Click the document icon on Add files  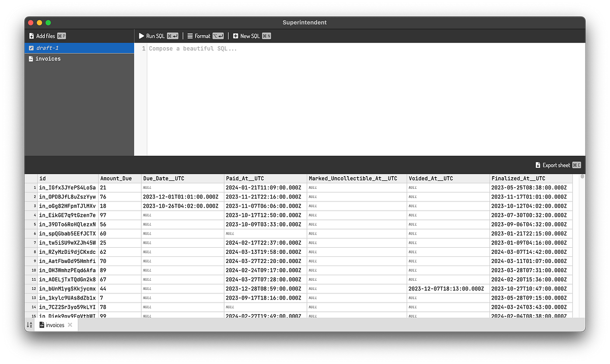[x=32, y=36]
